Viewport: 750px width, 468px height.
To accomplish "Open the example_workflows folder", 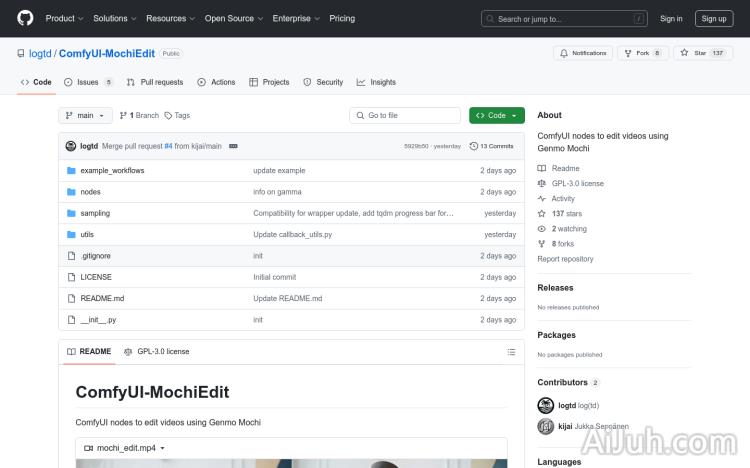I will [x=112, y=171].
